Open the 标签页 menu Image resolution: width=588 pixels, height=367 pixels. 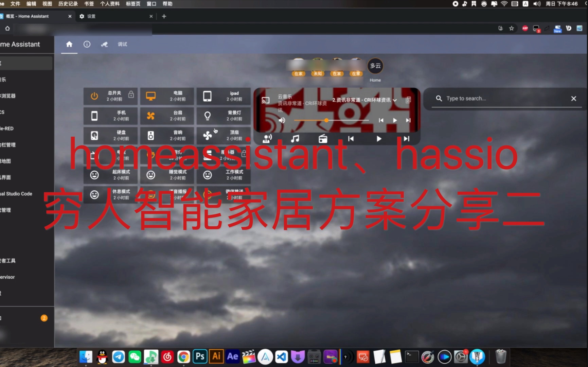click(x=133, y=4)
